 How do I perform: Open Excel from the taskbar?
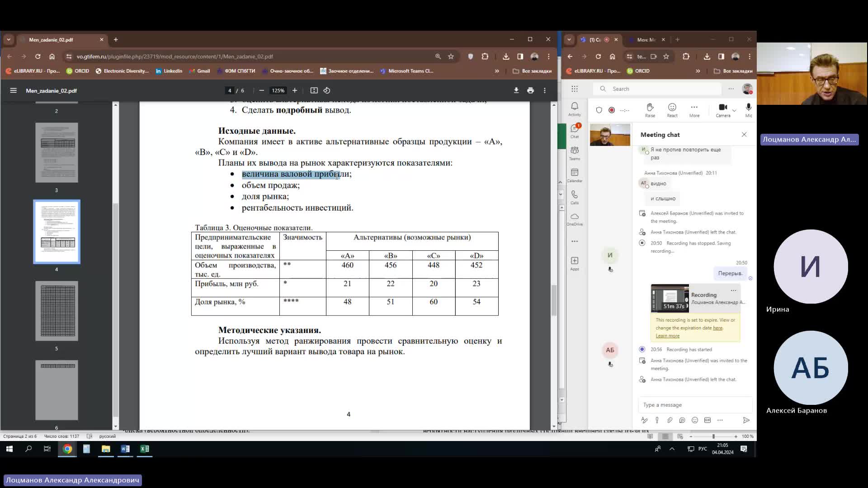pos(144,449)
